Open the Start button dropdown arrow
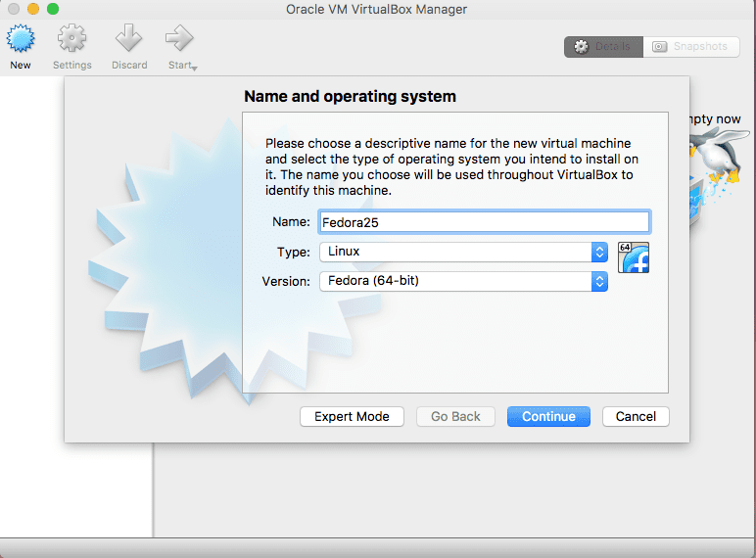This screenshot has width=756, height=558. click(194, 69)
